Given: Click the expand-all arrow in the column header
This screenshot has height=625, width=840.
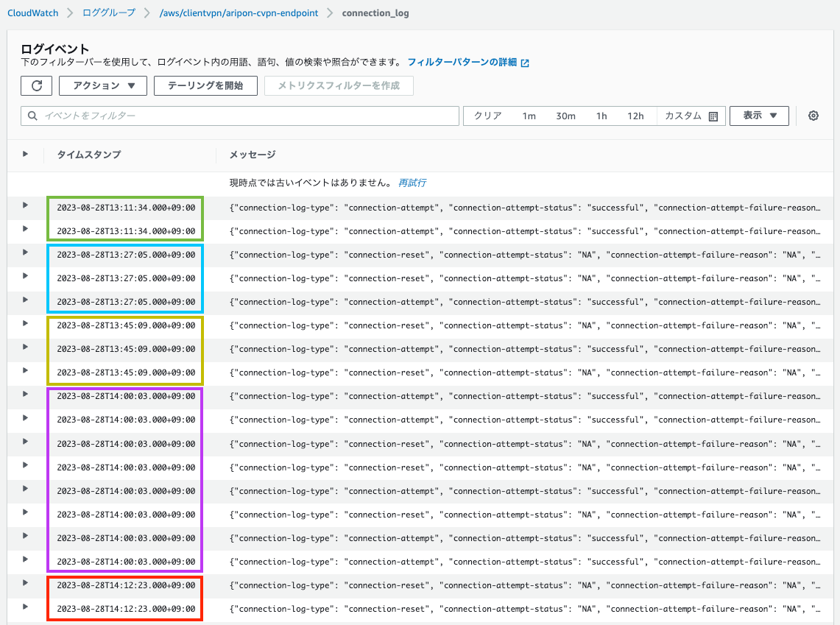Looking at the screenshot, I should 24,154.
